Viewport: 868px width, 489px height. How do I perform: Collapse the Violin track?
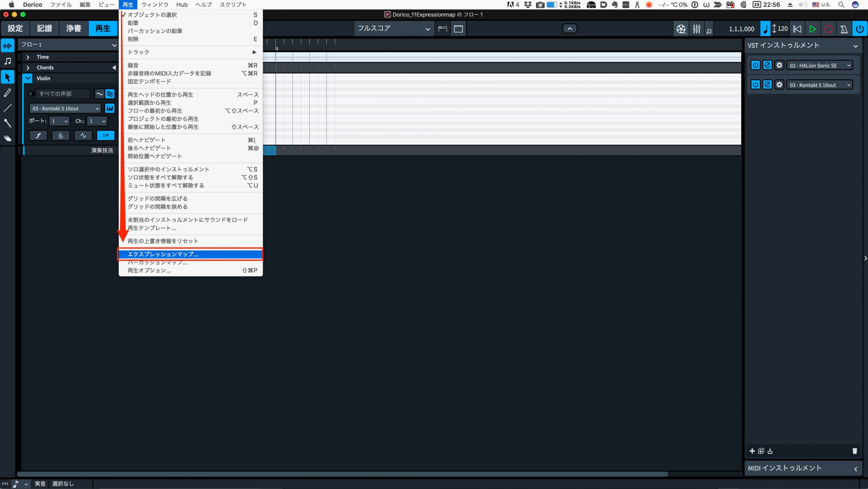tap(28, 78)
